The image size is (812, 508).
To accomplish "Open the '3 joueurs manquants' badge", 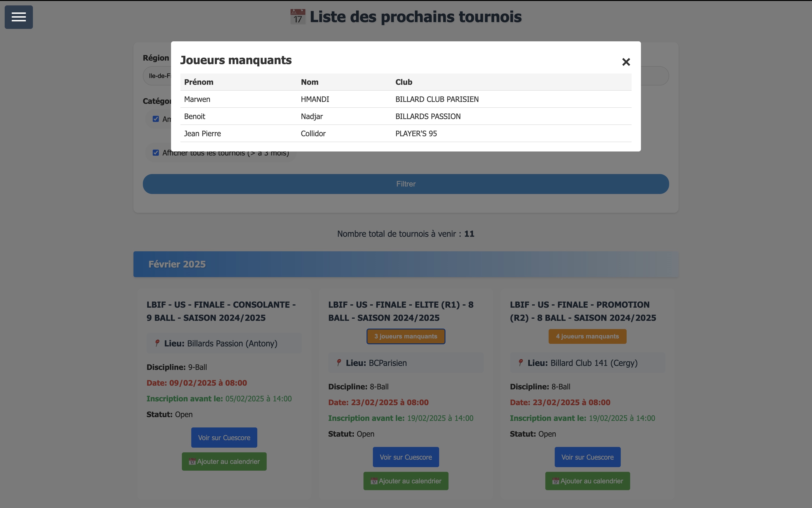I will click(x=406, y=336).
